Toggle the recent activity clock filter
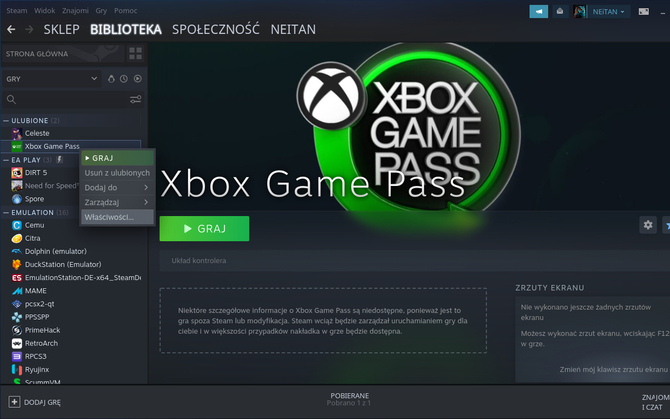The image size is (670, 419). point(124,79)
